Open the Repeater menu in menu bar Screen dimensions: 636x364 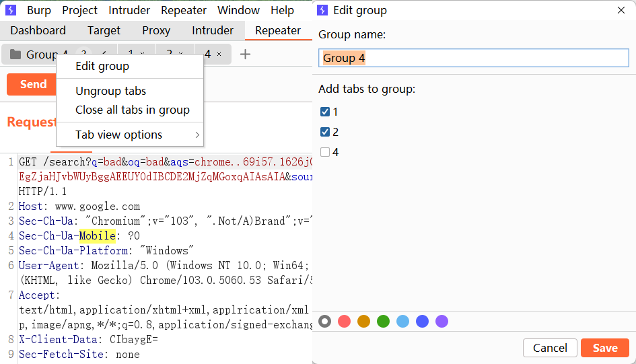pos(183,10)
